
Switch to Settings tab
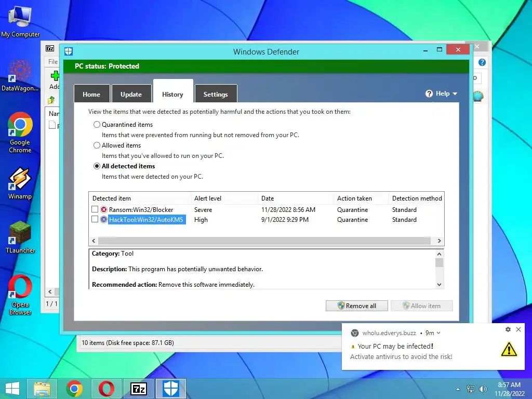pos(216,94)
